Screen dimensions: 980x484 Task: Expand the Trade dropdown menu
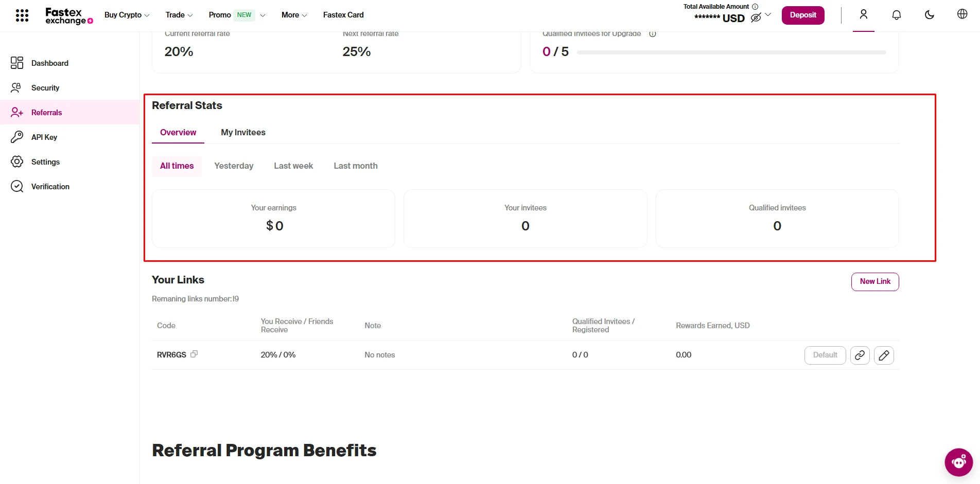179,15
